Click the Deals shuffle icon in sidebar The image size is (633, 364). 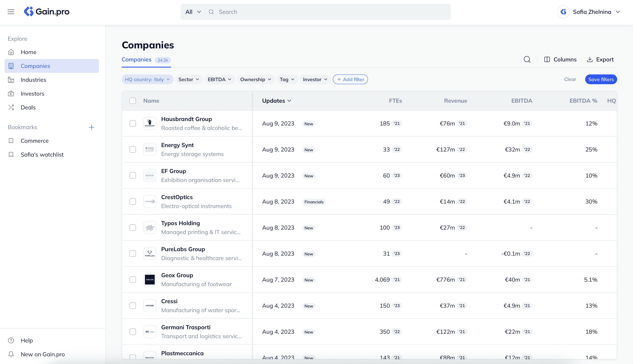11,107
